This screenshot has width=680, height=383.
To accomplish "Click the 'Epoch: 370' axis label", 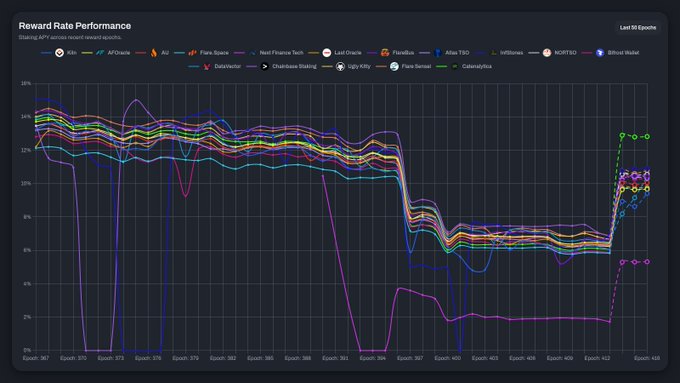I will point(73,358).
